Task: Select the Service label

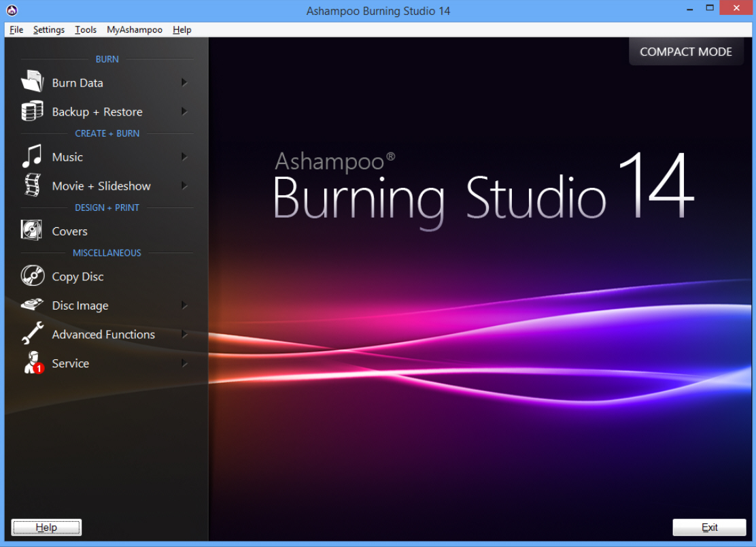Action: click(71, 364)
